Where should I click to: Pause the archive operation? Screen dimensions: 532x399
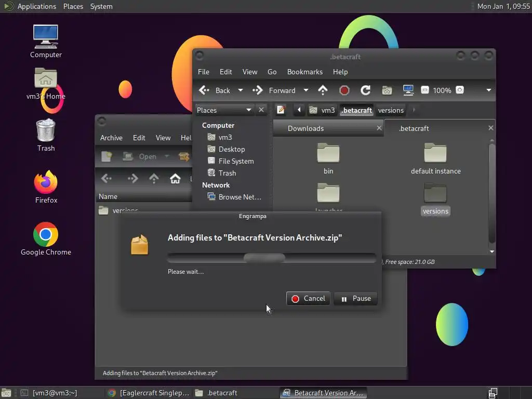click(355, 298)
